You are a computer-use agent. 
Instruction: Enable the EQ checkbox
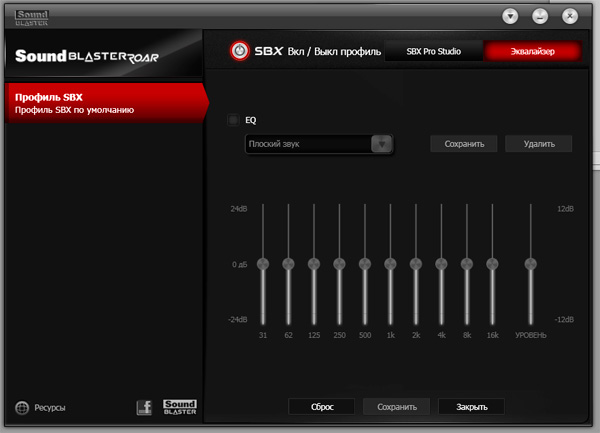[233, 120]
